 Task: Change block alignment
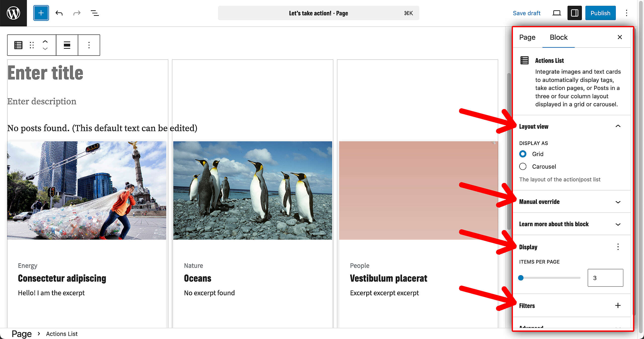click(x=67, y=45)
